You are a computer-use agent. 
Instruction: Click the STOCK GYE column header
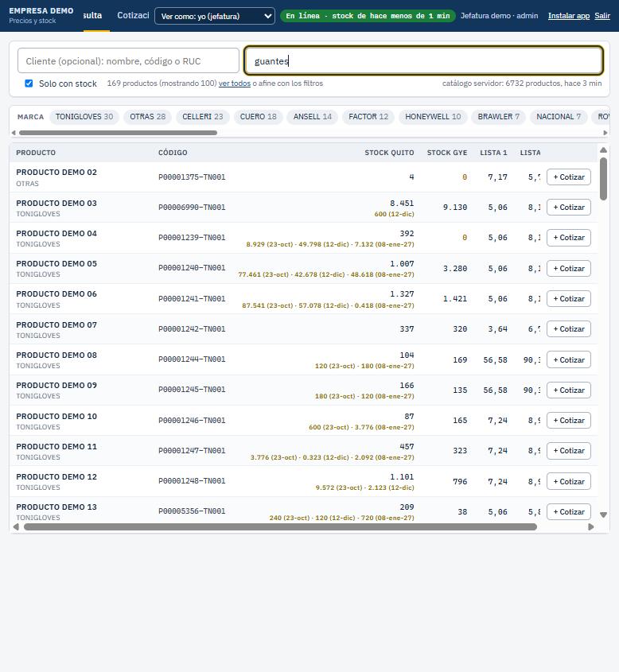(x=447, y=153)
